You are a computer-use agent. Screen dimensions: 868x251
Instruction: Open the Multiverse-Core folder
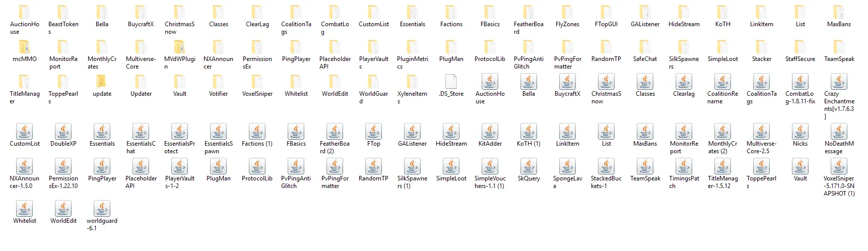tap(141, 54)
